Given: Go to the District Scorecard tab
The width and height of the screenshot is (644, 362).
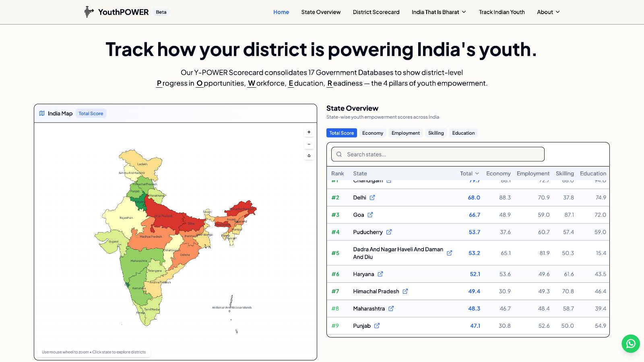Looking at the screenshot, I should click(x=376, y=12).
